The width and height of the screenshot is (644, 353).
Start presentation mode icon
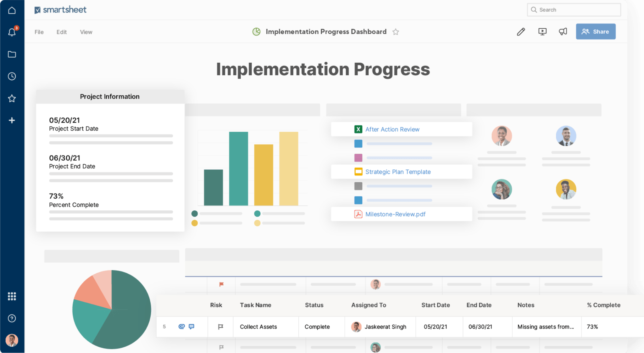(x=542, y=32)
